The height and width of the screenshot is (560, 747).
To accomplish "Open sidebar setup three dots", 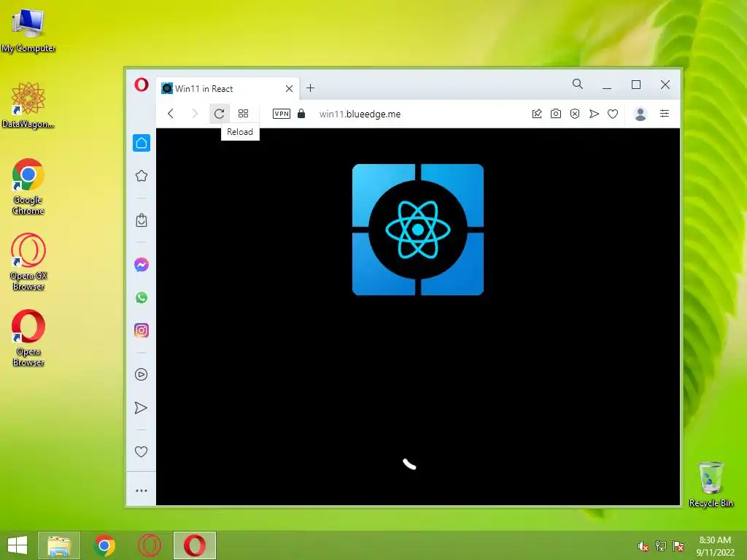I will [141, 491].
